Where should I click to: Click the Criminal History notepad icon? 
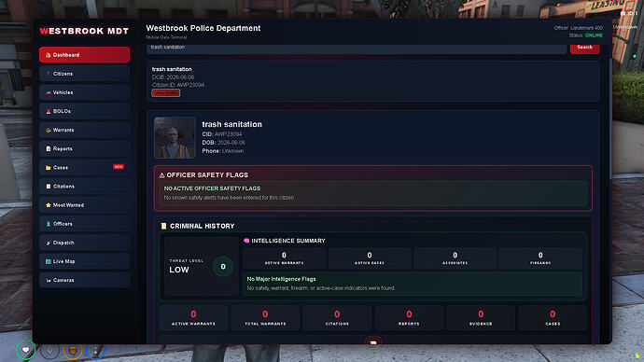pos(163,226)
